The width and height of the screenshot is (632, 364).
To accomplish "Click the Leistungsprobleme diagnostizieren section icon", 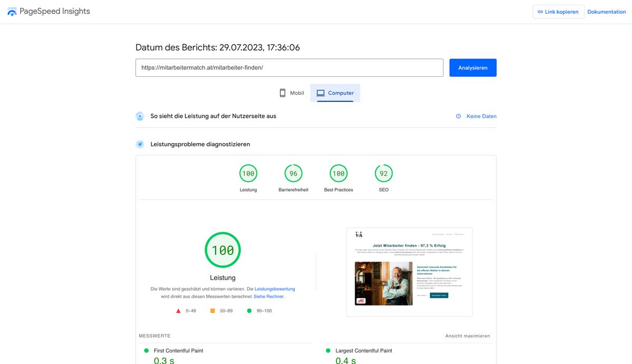I will pos(140,144).
